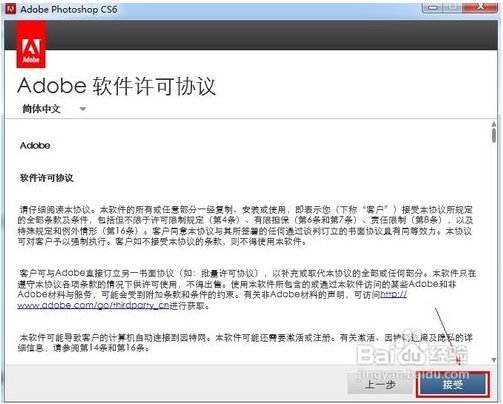503x404 pixels.
Task: Click the license scrollbar up arrow
Action: pyautogui.click(x=494, y=124)
